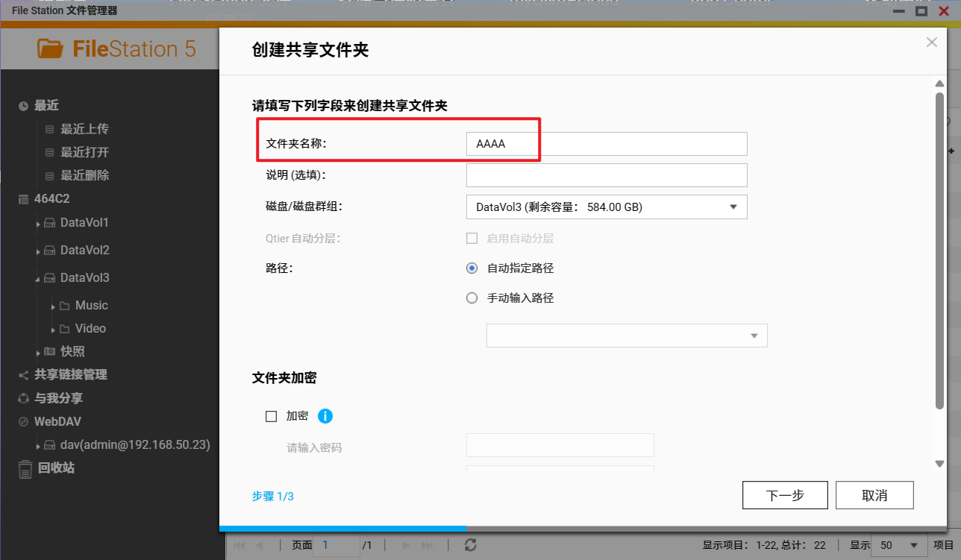Click the 文件夹名称 field containing AAAA

coord(607,144)
